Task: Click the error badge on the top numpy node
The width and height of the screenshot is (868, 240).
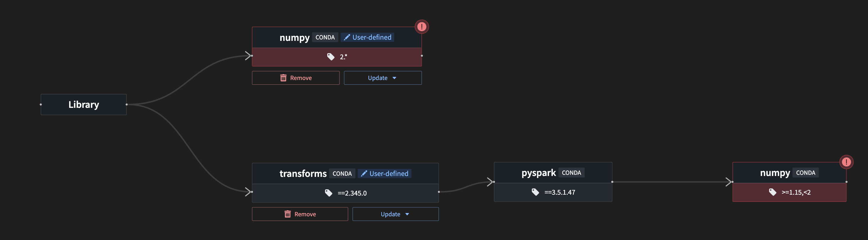Action: coord(421,27)
